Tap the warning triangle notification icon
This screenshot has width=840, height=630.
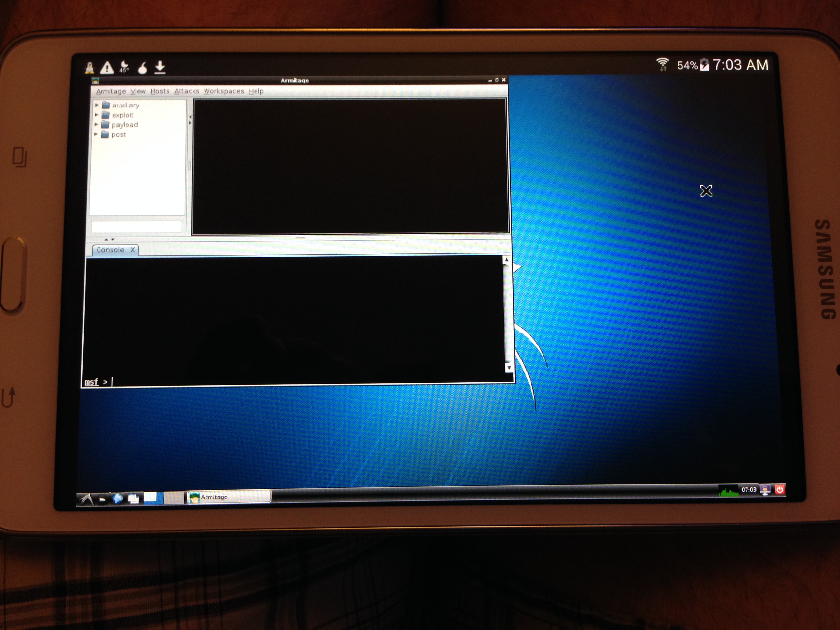107,68
